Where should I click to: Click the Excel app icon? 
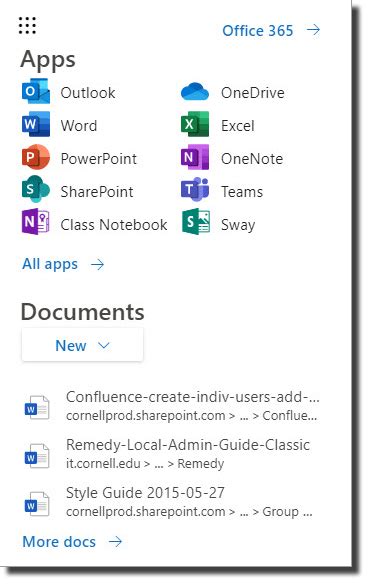tap(195, 124)
